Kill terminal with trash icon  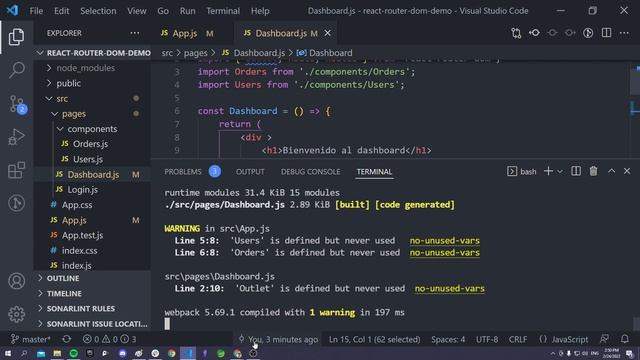(x=593, y=171)
